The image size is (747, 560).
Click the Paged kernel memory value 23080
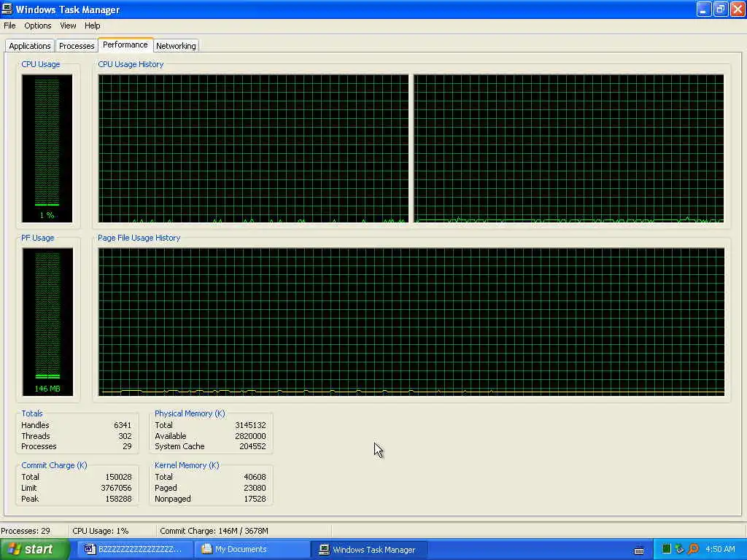tap(255, 488)
